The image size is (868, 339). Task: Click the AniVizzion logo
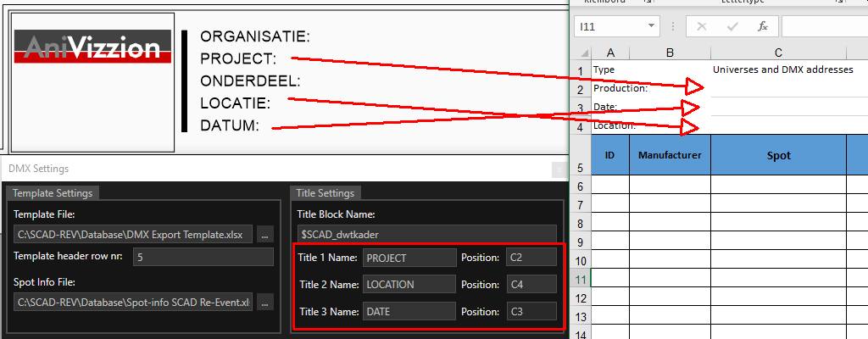point(92,49)
